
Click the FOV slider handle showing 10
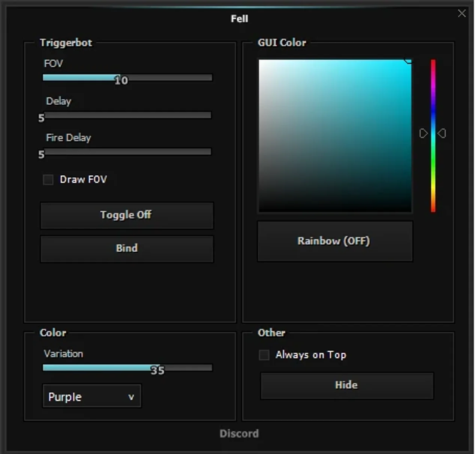click(121, 80)
